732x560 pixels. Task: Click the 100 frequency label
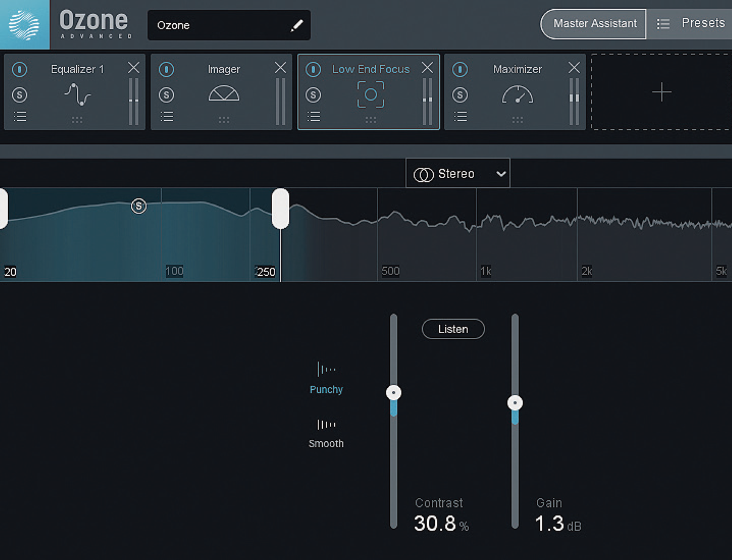174,271
